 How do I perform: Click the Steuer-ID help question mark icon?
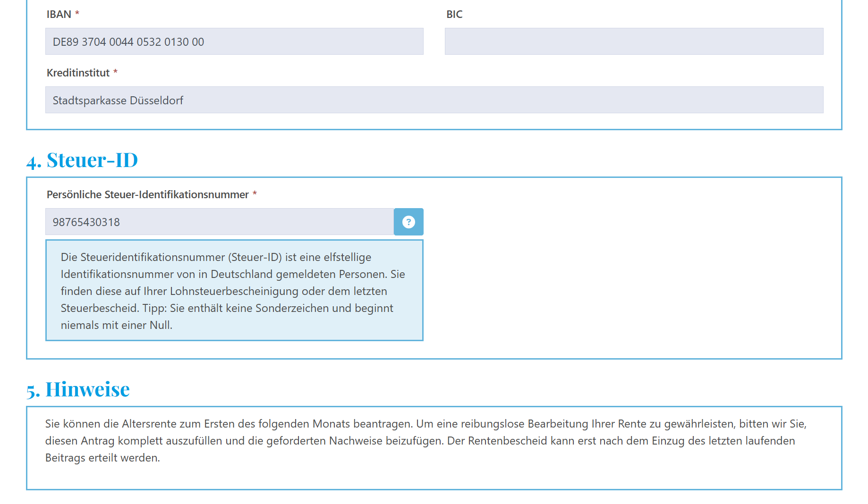point(408,222)
